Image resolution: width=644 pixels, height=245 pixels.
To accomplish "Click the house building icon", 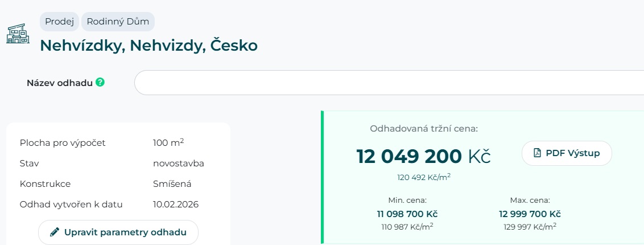I will coord(18,34).
